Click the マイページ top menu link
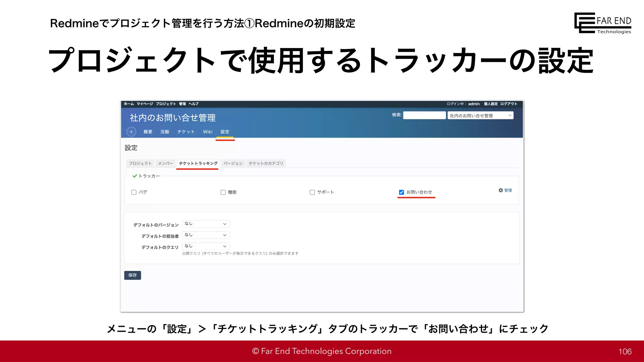Image resolution: width=644 pixels, height=362 pixels. (x=145, y=104)
